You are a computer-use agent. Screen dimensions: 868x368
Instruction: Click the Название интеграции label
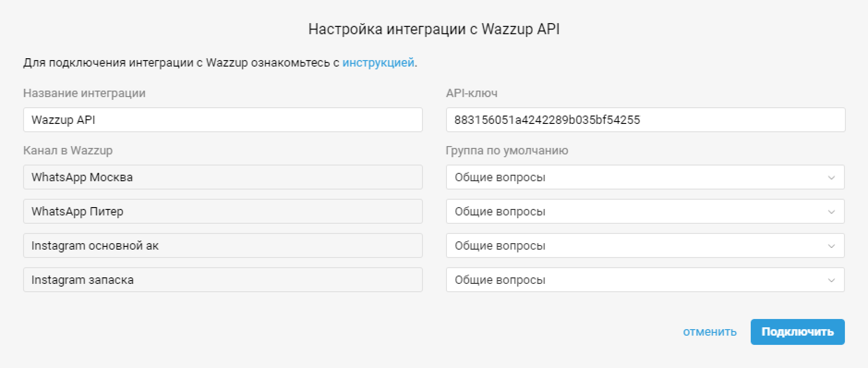pyautogui.click(x=84, y=93)
